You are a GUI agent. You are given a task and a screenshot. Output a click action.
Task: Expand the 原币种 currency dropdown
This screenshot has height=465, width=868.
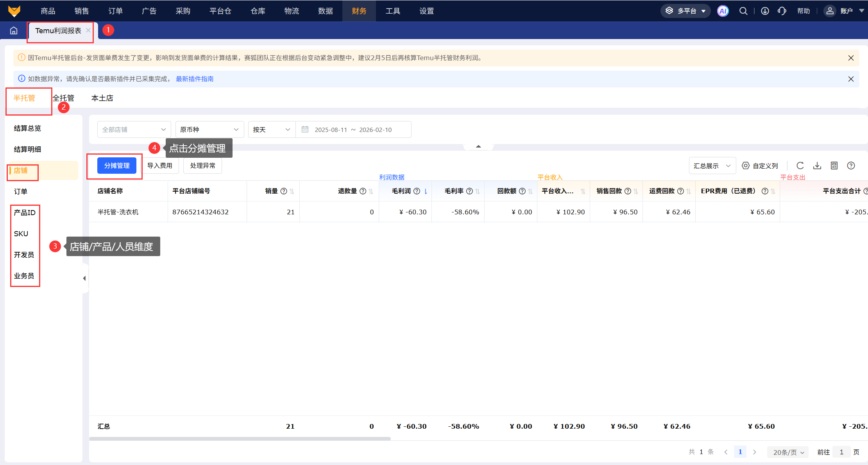tap(209, 130)
